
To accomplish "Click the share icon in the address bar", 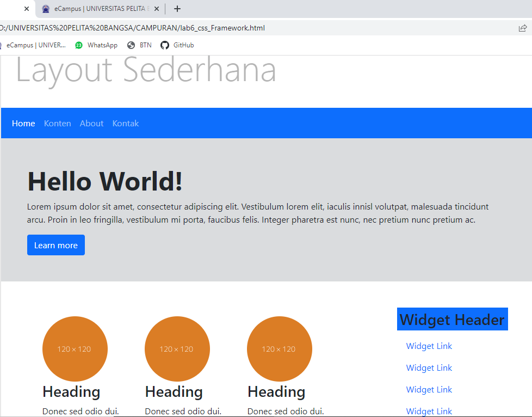I will click(522, 27).
